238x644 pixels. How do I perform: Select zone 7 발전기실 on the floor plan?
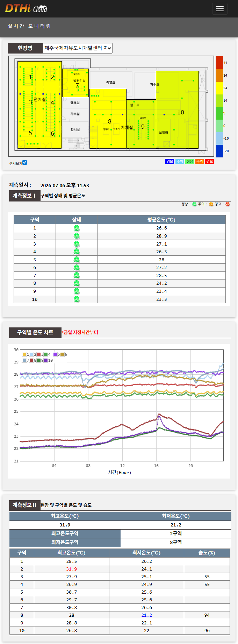click(75, 83)
